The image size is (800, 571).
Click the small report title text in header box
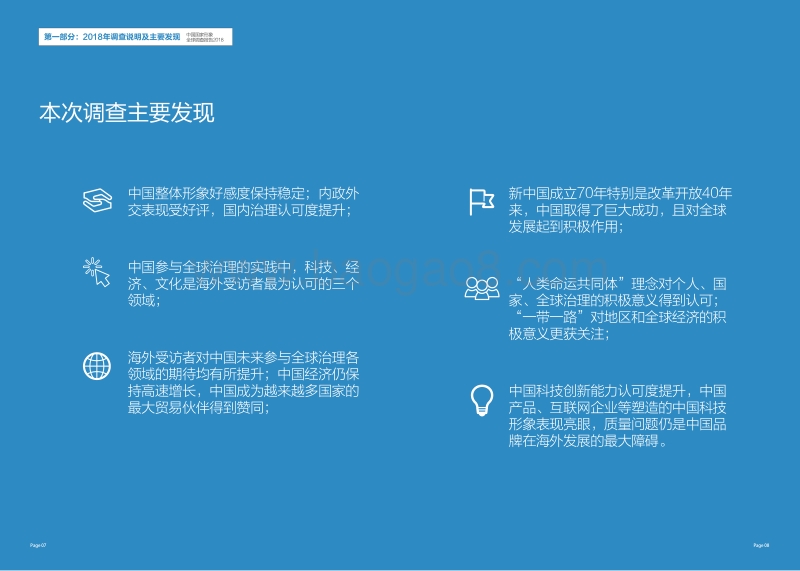(x=205, y=37)
